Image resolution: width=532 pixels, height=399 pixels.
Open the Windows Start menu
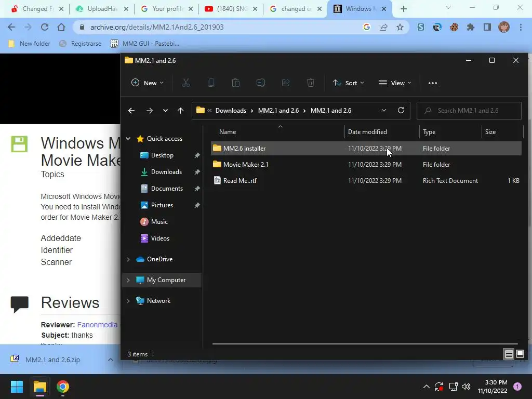coord(17,387)
